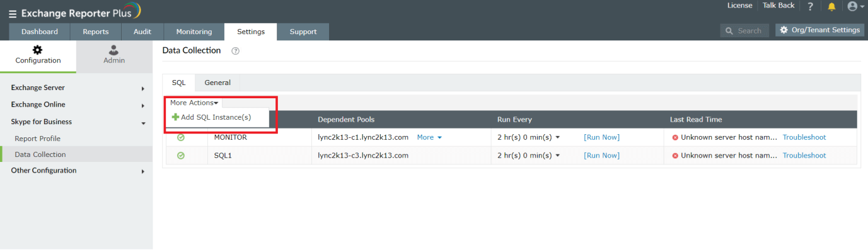The height and width of the screenshot is (252, 868).
Task: Open the Monitoring tab
Action: tap(194, 31)
